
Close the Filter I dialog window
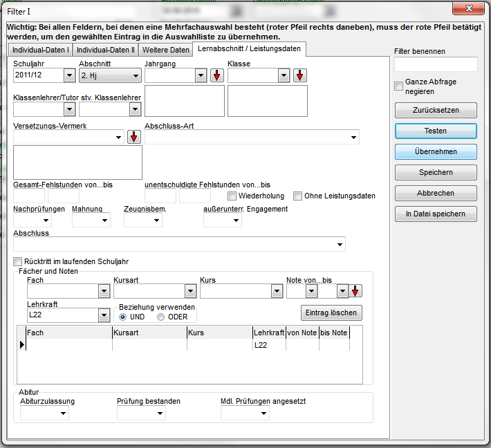(x=470, y=9)
